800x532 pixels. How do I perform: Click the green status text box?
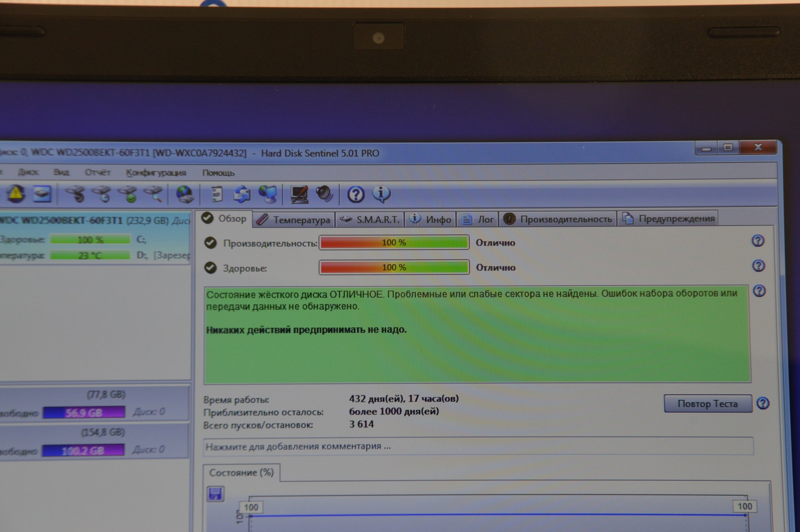(x=477, y=334)
